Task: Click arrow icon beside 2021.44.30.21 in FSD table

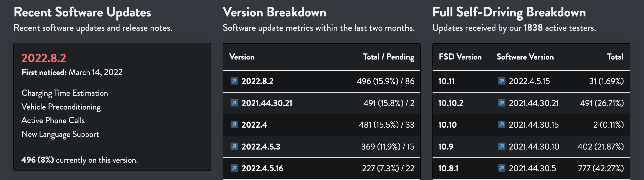Action: [x=501, y=103]
